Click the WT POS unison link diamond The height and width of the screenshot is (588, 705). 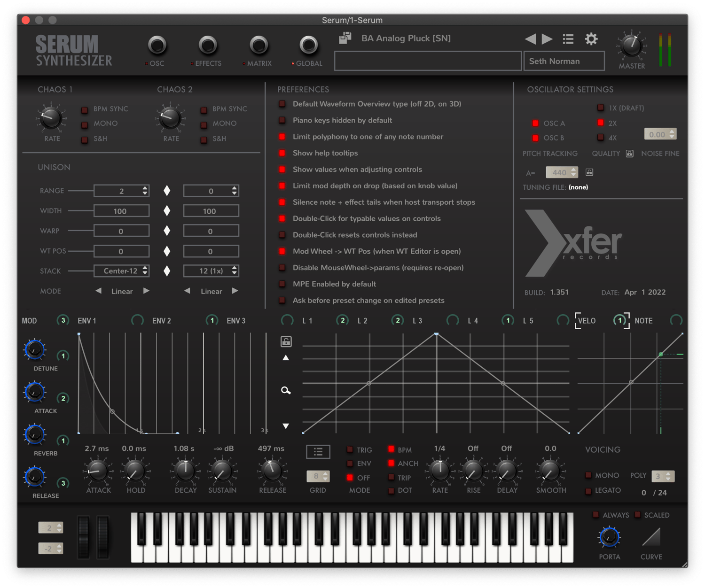(167, 251)
